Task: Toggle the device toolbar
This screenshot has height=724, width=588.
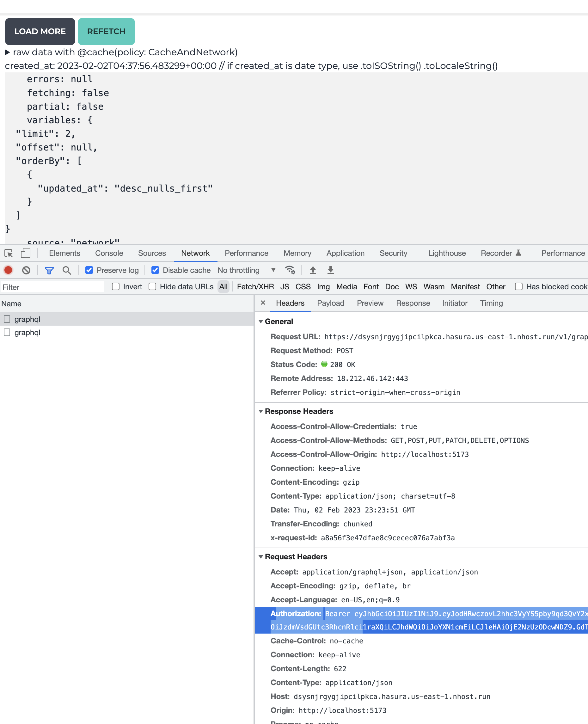Action: pos(25,253)
